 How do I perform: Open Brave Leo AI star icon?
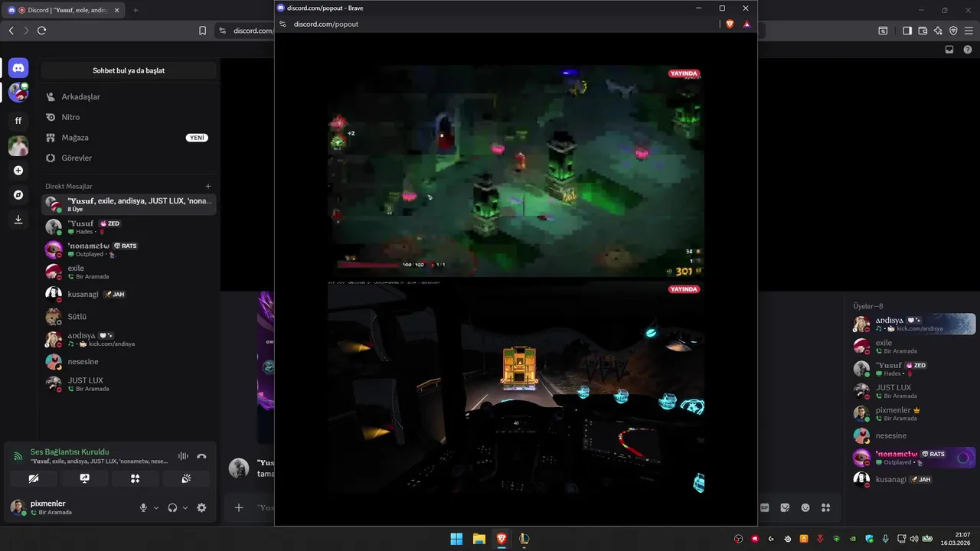click(938, 31)
